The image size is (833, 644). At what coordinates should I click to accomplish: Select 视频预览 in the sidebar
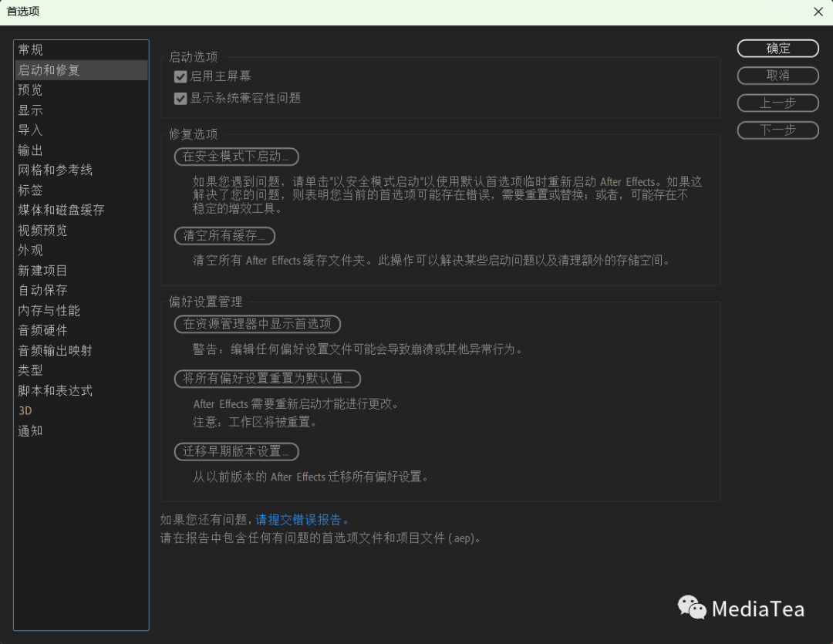click(x=81, y=230)
